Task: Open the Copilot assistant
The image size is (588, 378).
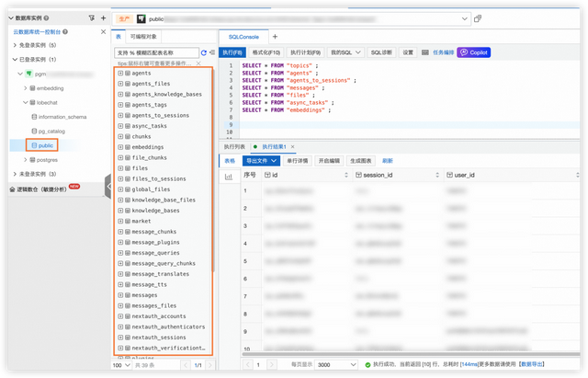Action: pyautogui.click(x=474, y=52)
